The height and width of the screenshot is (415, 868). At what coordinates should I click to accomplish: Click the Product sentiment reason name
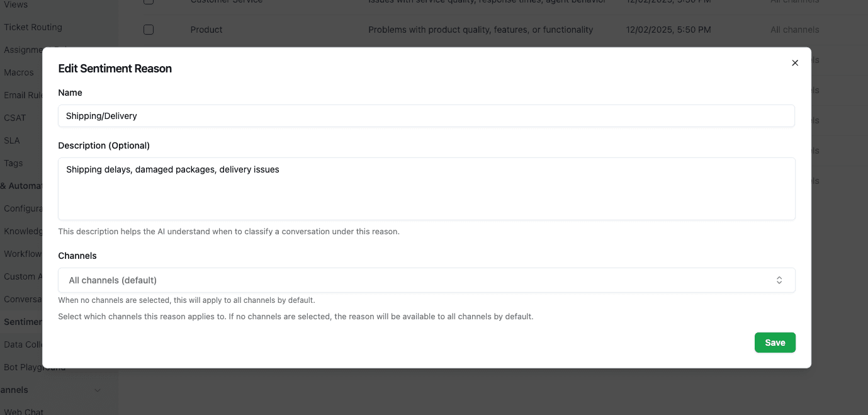[206, 30]
